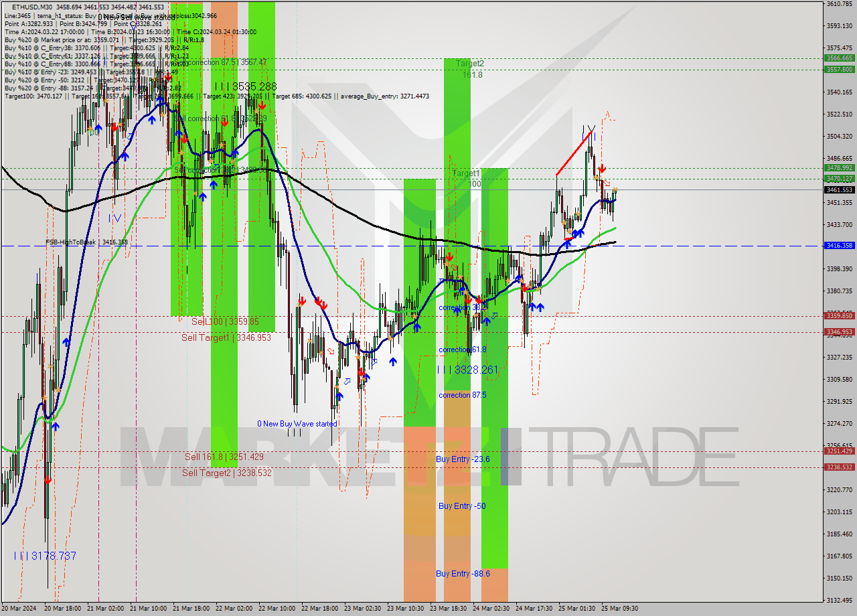Click the 3203.115 price axis value
The width and height of the screenshot is (857, 616).
(x=839, y=512)
